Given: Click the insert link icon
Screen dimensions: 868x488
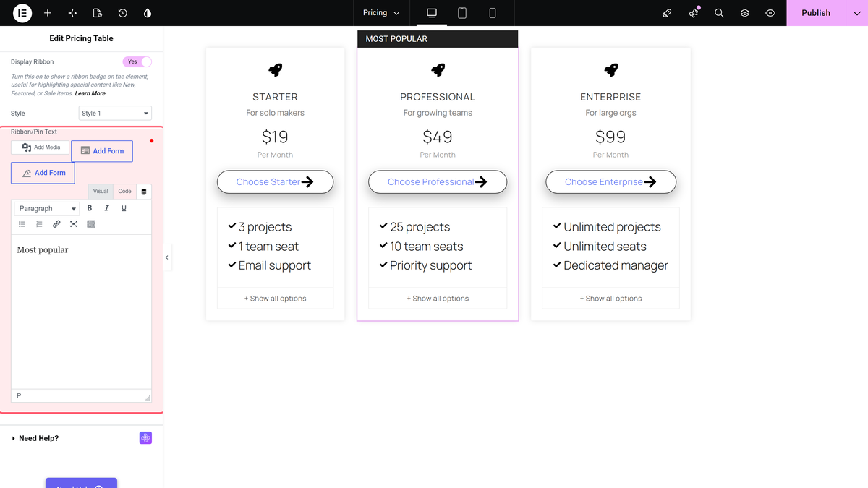Looking at the screenshot, I should point(56,224).
